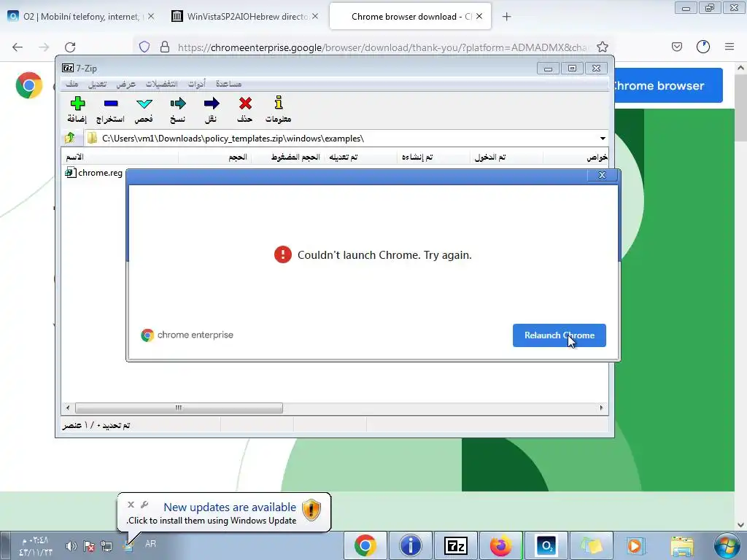Open the File (ملف) menu
The image size is (747, 560).
72,84
